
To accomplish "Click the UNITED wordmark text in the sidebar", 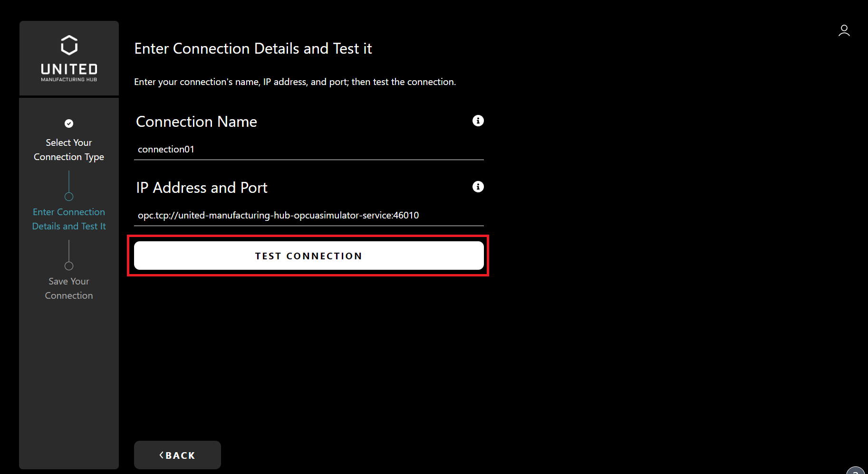I will (x=69, y=69).
